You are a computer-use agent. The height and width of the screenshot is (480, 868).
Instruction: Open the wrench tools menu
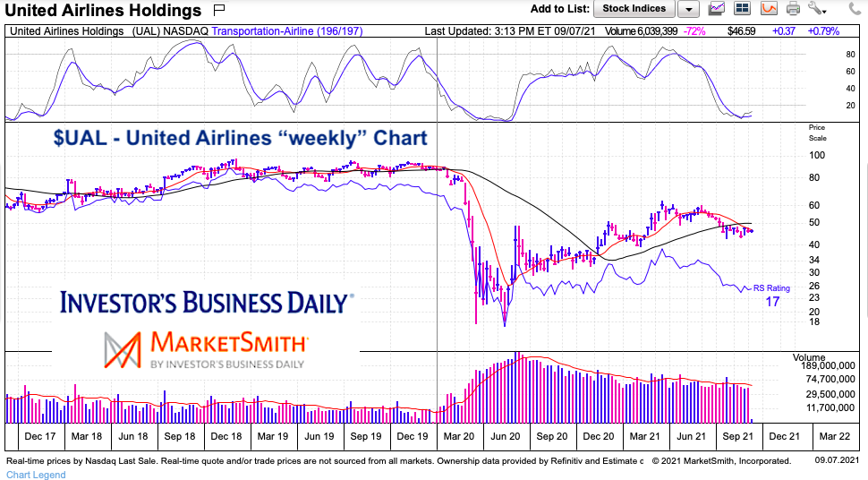pos(817,8)
